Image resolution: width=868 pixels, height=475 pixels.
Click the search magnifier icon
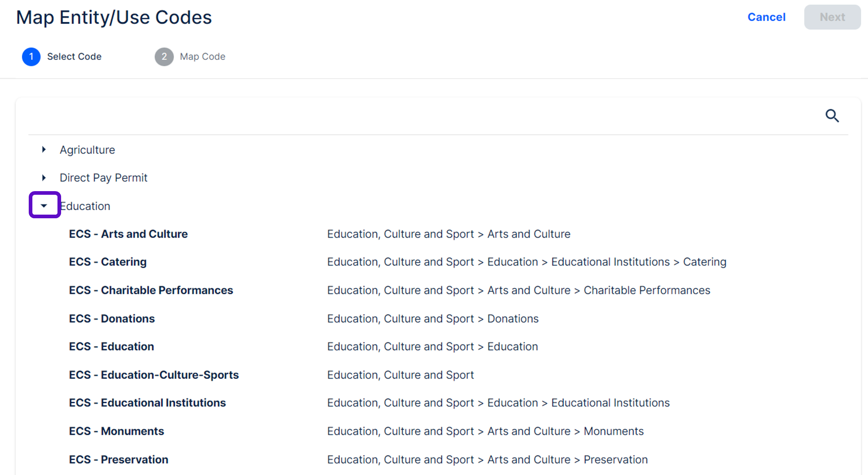(832, 116)
